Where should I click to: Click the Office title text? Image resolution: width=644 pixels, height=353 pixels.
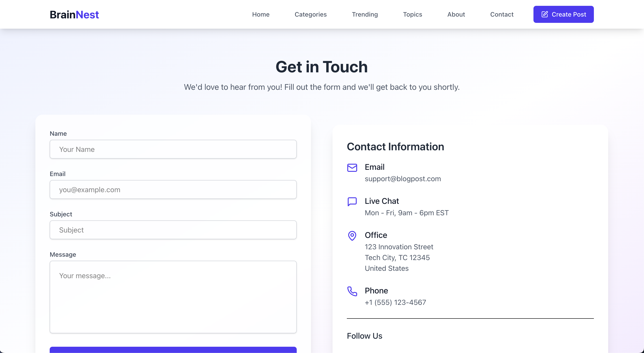coord(376,235)
